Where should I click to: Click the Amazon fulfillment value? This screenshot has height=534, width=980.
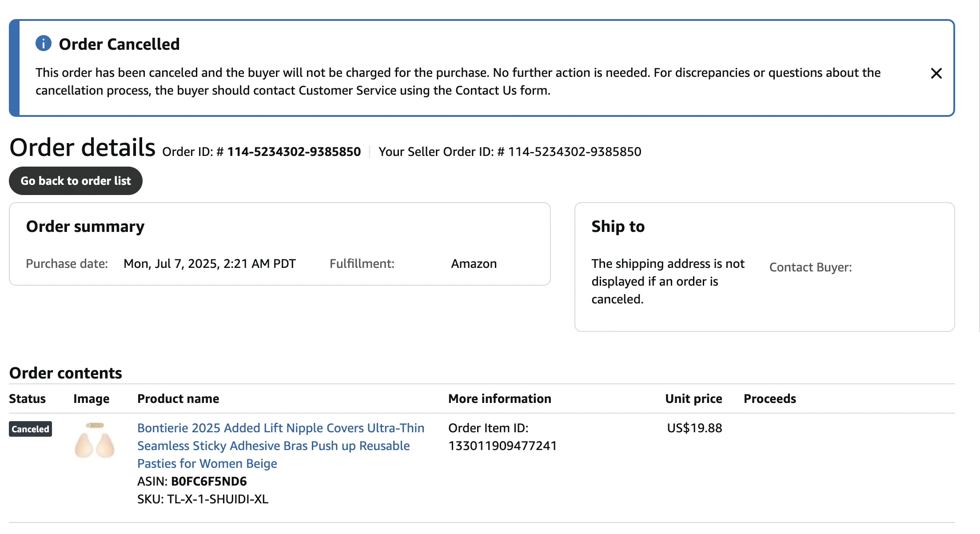tap(474, 264)
